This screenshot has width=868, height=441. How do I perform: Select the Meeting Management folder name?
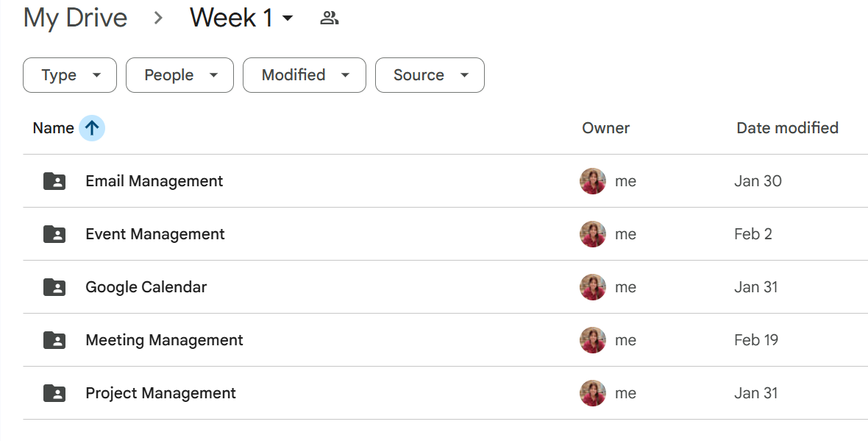point(164,340)
